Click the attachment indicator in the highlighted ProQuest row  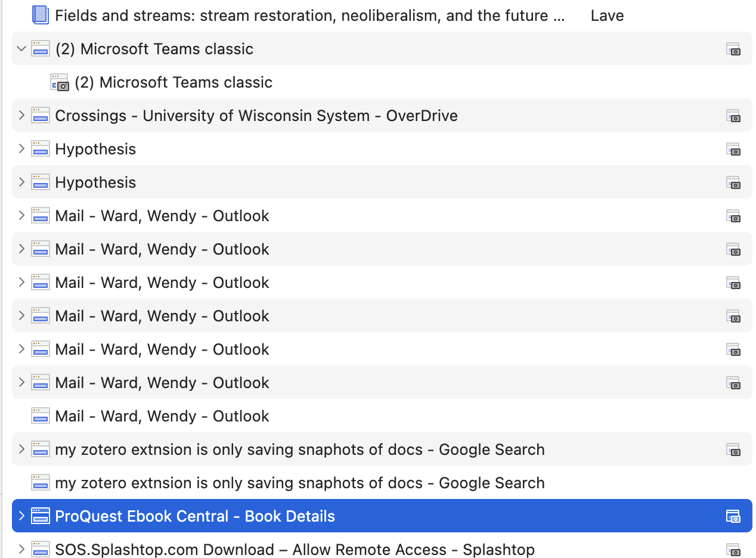(x=733, y=516)
